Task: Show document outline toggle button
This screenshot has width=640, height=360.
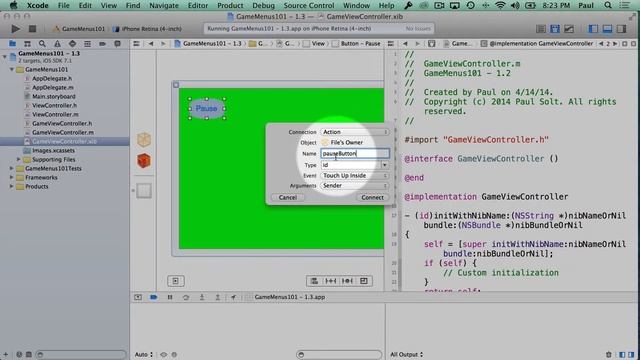Action: click(x=176, y=281)
